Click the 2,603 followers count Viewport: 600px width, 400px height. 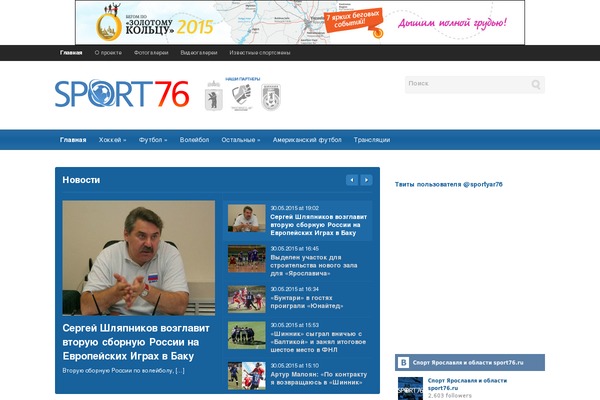(x=450, y=395)
